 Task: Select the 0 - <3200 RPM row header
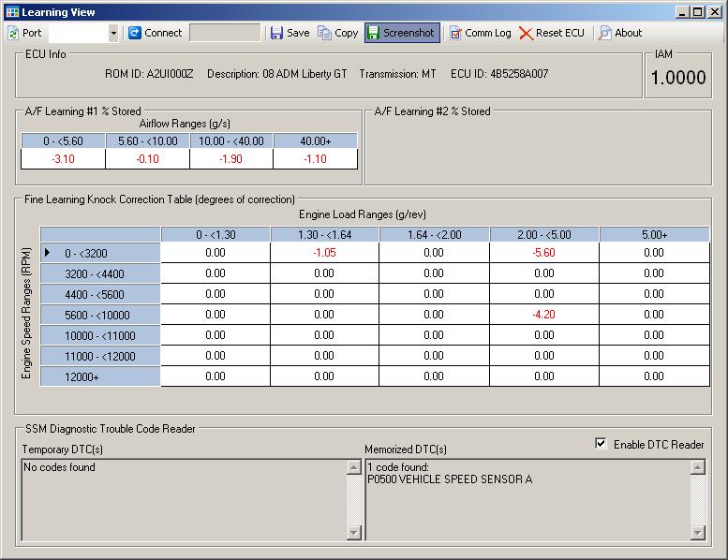click(100, 254)
